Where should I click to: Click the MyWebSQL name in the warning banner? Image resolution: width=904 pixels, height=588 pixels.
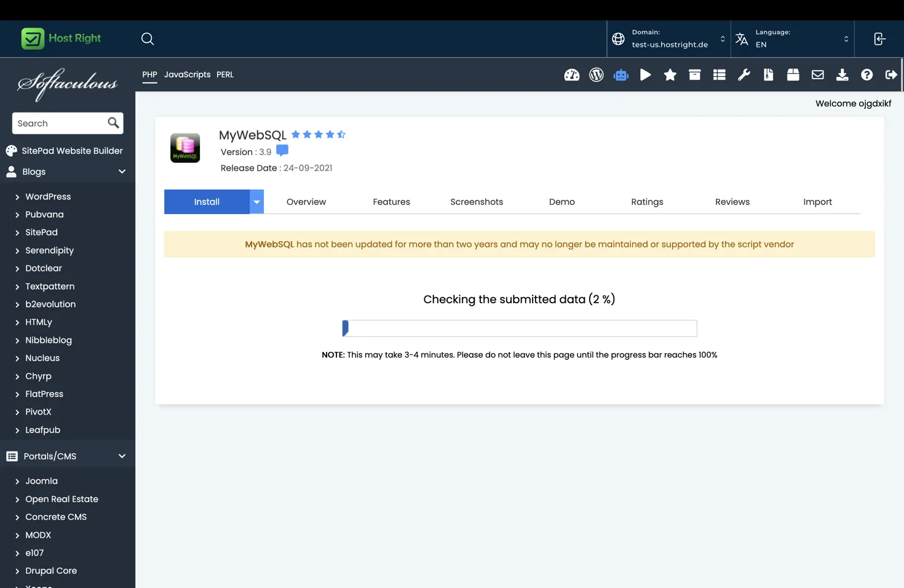[269, 244]
